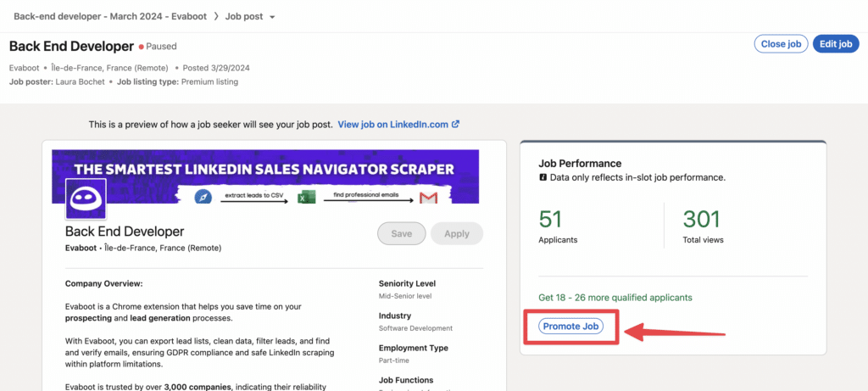Click the Employment Type label
Viewport: 868px width, 391px height.
(x=414, y=348)
